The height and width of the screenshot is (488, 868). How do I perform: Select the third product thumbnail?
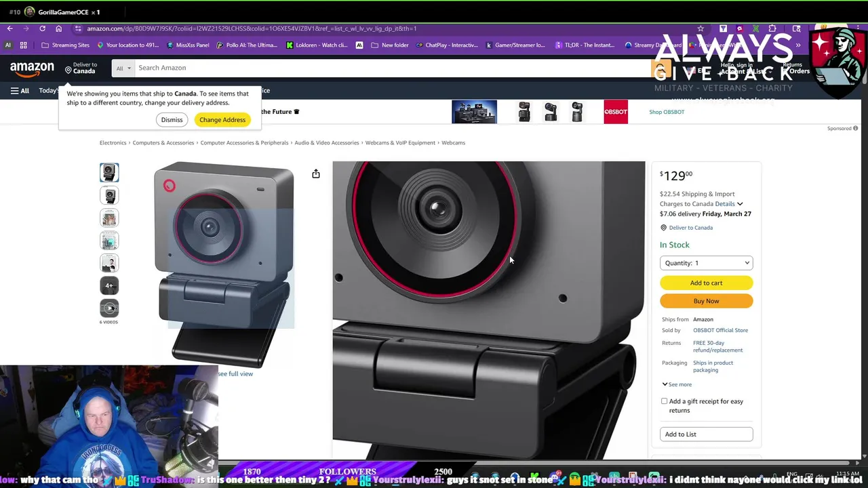(109, 218)
